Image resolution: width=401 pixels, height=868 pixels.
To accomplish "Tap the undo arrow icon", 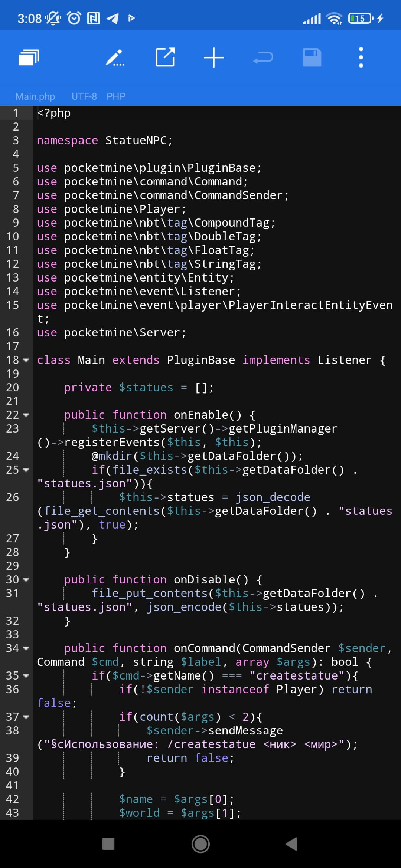I will (263, 57).
